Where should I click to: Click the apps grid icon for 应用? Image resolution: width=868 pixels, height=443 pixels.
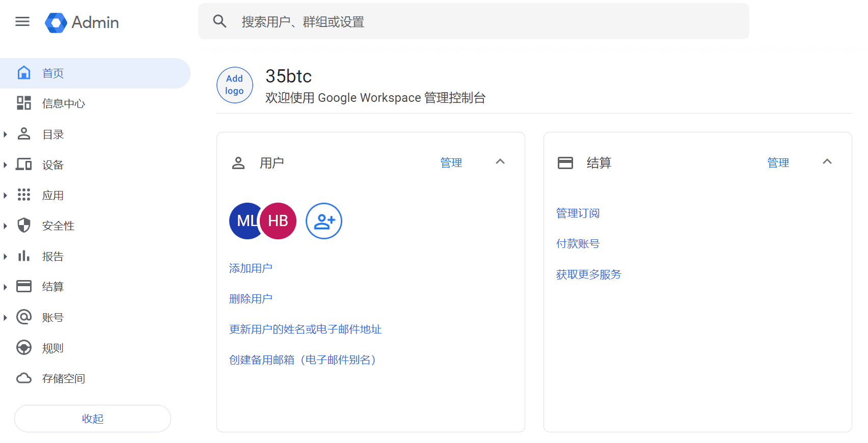(24, 195)
